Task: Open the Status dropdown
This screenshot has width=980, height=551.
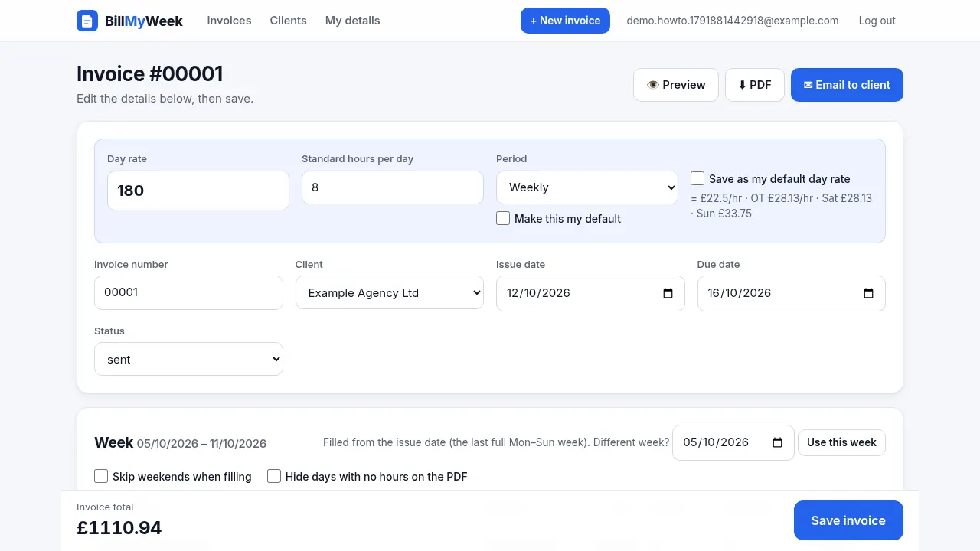Action: (188, 359)
